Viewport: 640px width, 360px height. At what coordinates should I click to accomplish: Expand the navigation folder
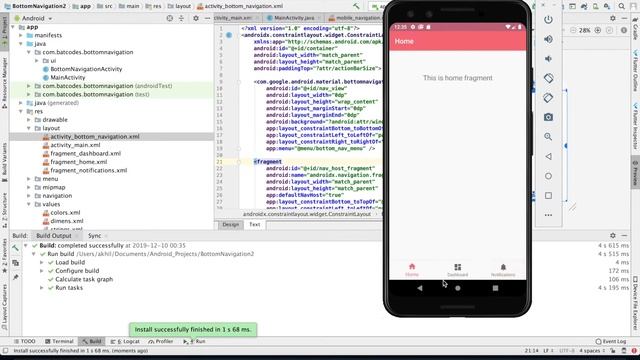coord(29,196)
